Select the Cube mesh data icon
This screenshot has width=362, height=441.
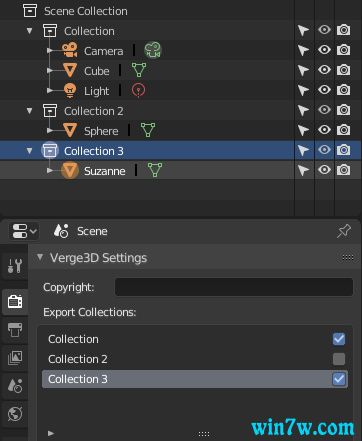[139, 70]
